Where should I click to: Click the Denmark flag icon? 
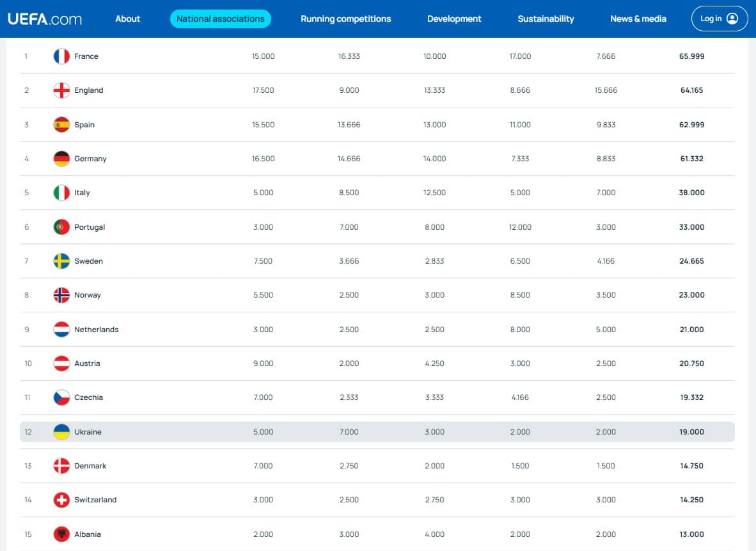61,466
